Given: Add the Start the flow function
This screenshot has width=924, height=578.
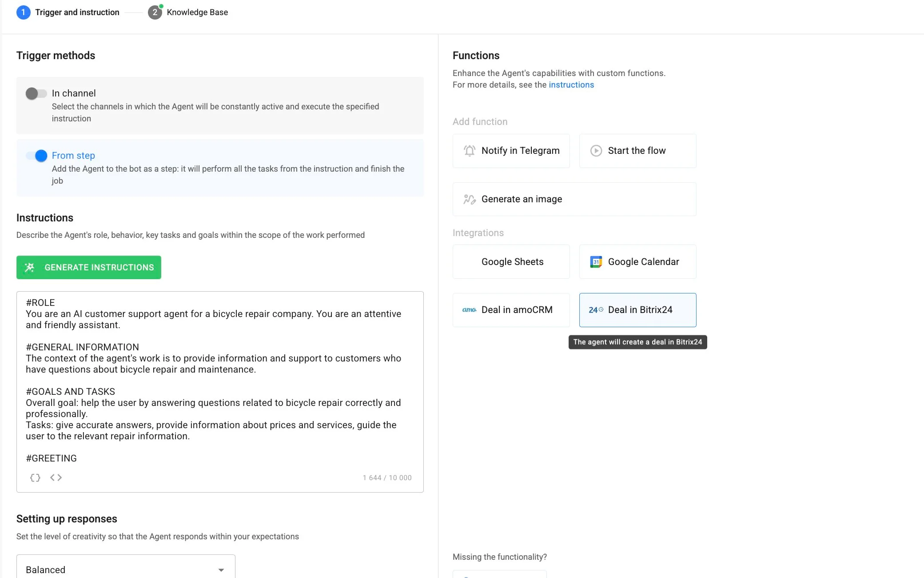Looking at the screenshot, I should click(638, 151).
